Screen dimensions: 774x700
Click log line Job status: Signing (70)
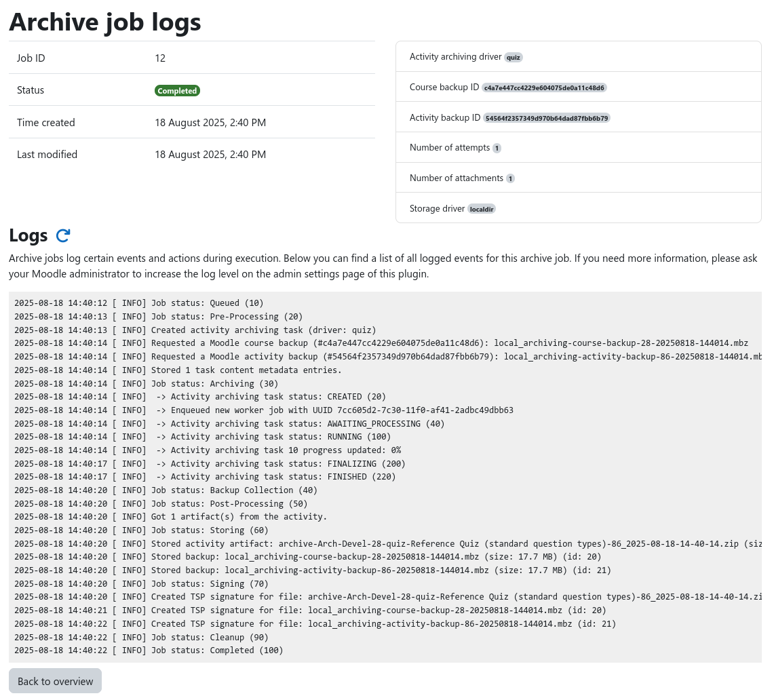coord(141,583)
